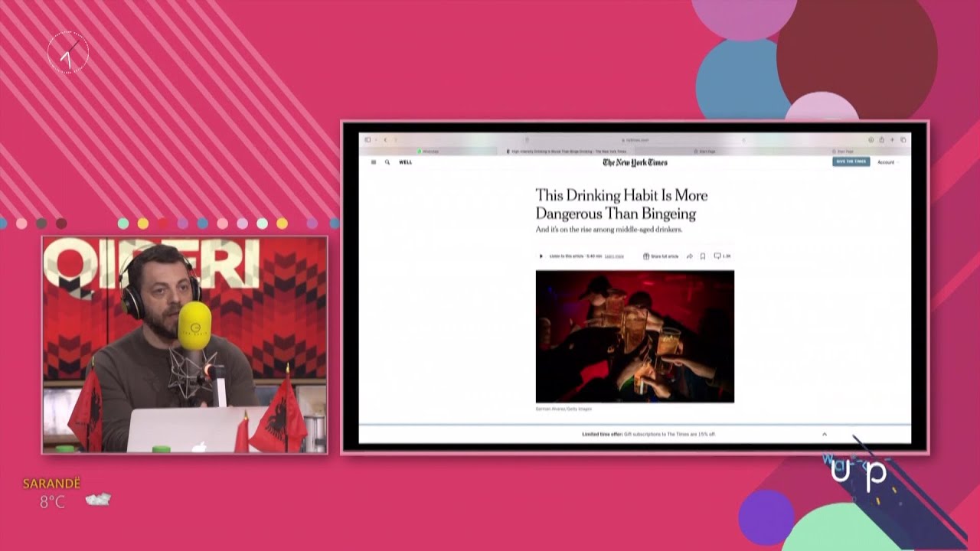980x551 pixels.
Task: Select the High-Intensity Drinking article tab
Action: 567,152
